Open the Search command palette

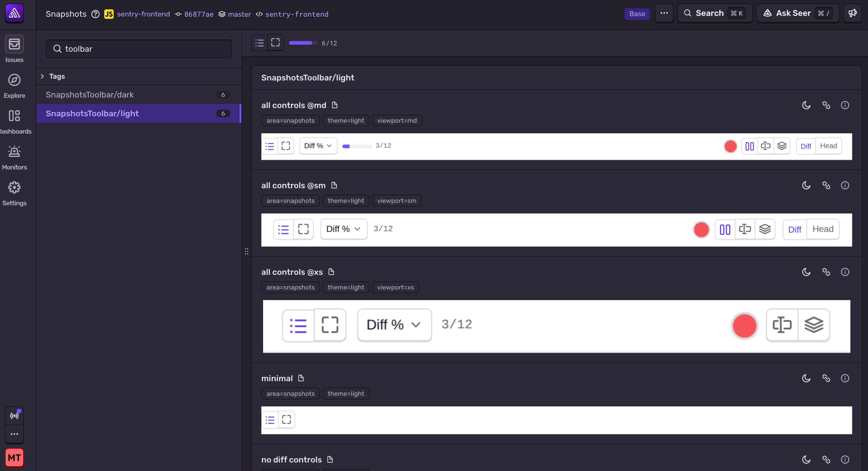click(715, 13)
